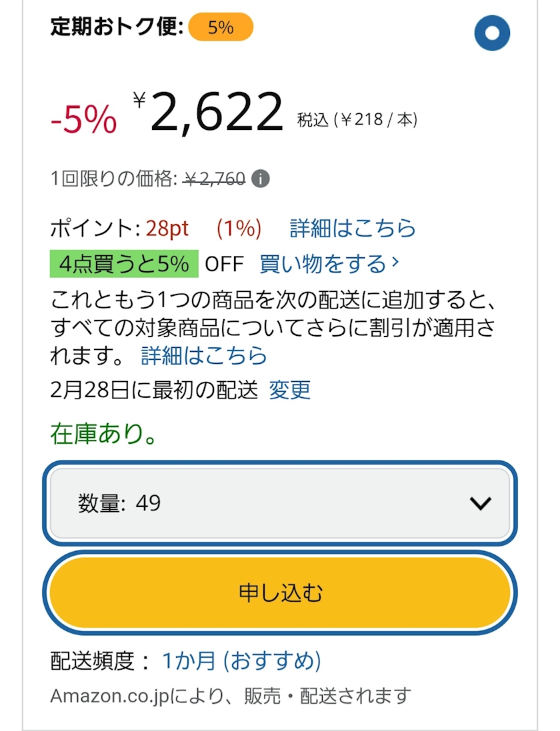Open 詳細はこちら link after されます
This screenshot has width=560, height=731.
(203, 355)
